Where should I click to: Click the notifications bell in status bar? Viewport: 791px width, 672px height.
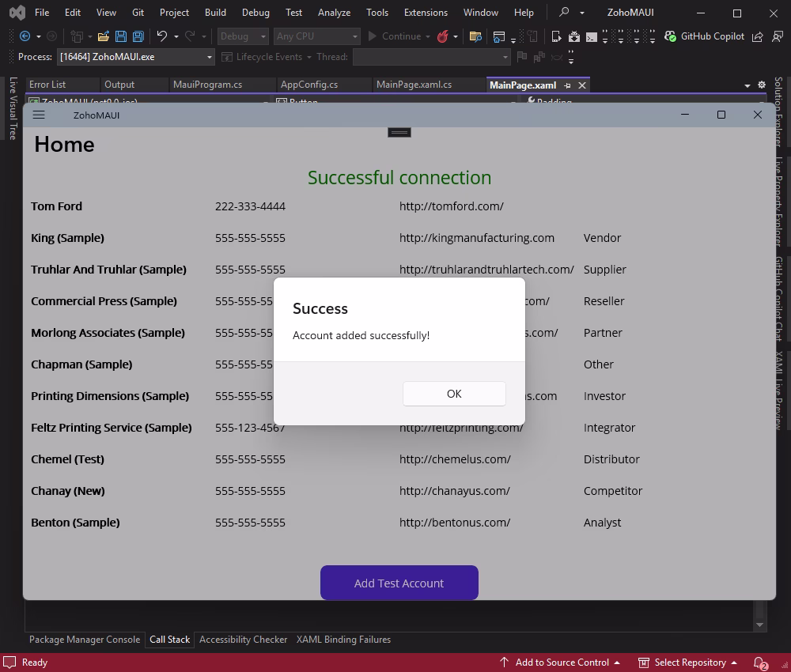[759, 663]
